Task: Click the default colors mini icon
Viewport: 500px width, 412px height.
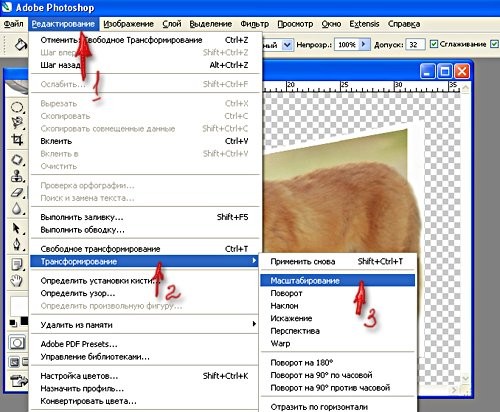Action: (13, 323)
